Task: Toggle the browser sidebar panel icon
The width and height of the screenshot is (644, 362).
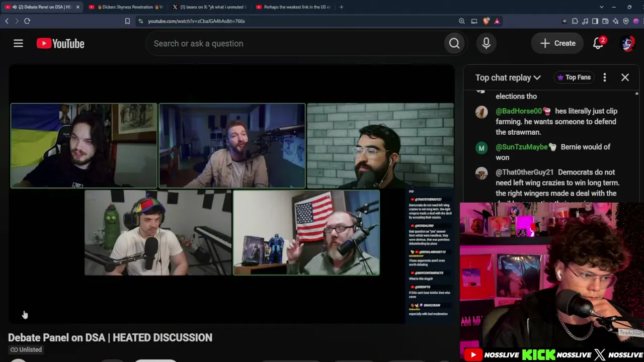Action: [x=595, y=21]
